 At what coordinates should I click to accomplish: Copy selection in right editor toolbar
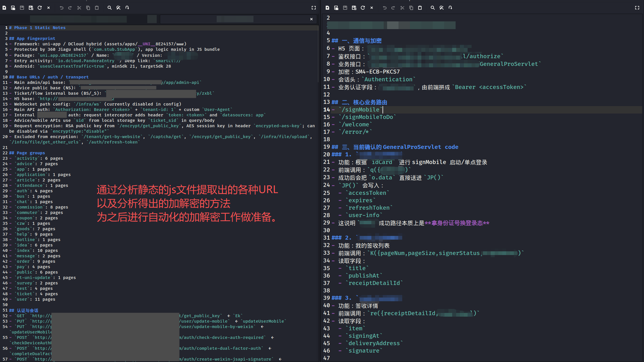(x=411, y=8)
